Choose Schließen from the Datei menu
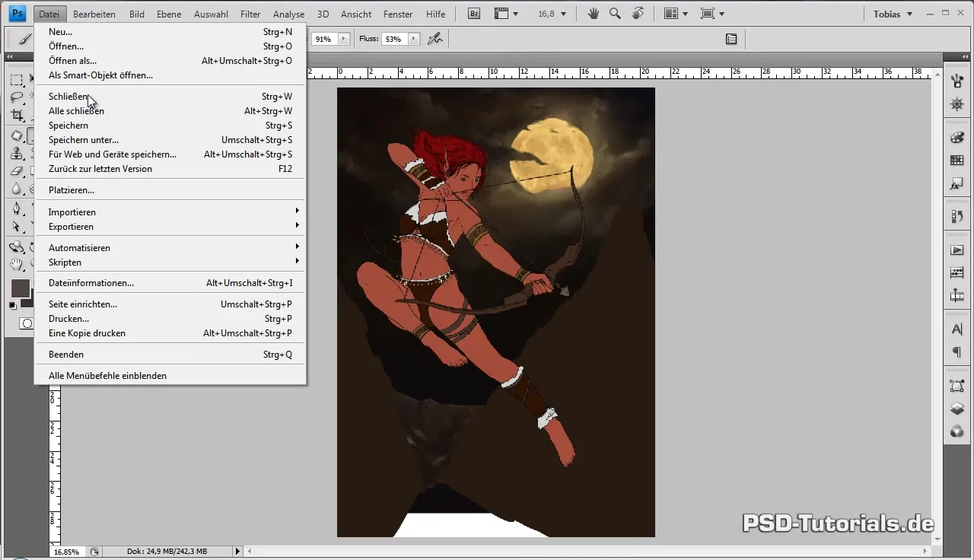The image size is (974, 560). pos(170,97)
